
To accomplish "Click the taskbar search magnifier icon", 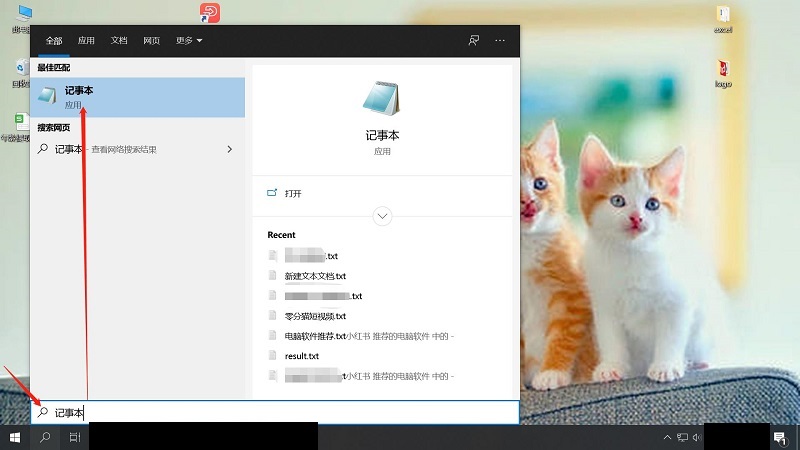I will point(45,437).
